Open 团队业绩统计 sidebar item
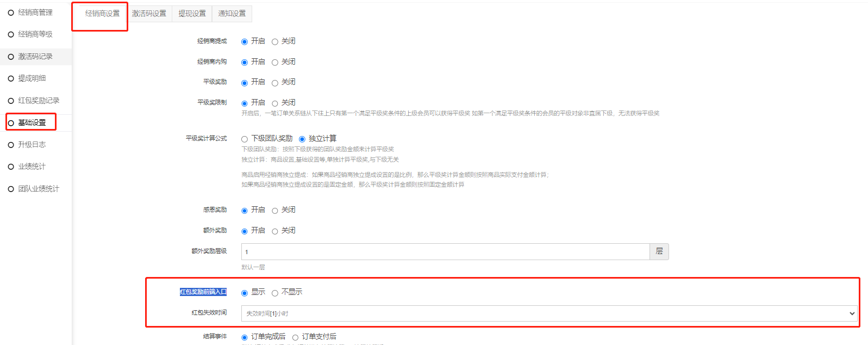 38,189
